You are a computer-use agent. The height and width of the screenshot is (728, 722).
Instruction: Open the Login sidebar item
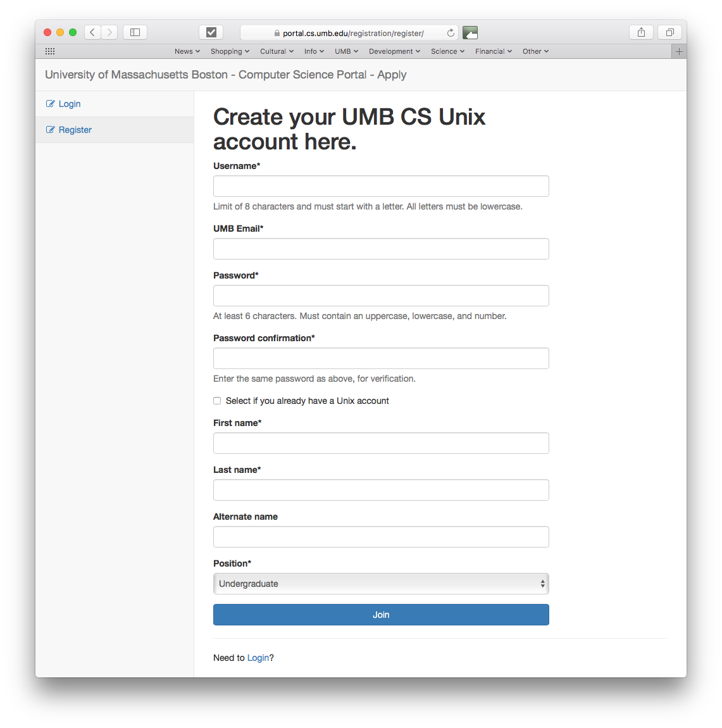[x=115, y=104]
